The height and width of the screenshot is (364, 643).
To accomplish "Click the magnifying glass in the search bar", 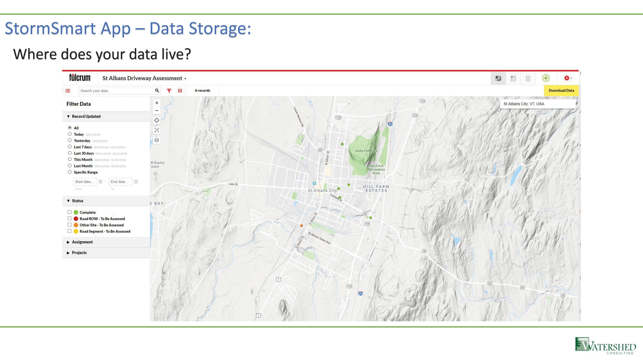I will (157, 90).
